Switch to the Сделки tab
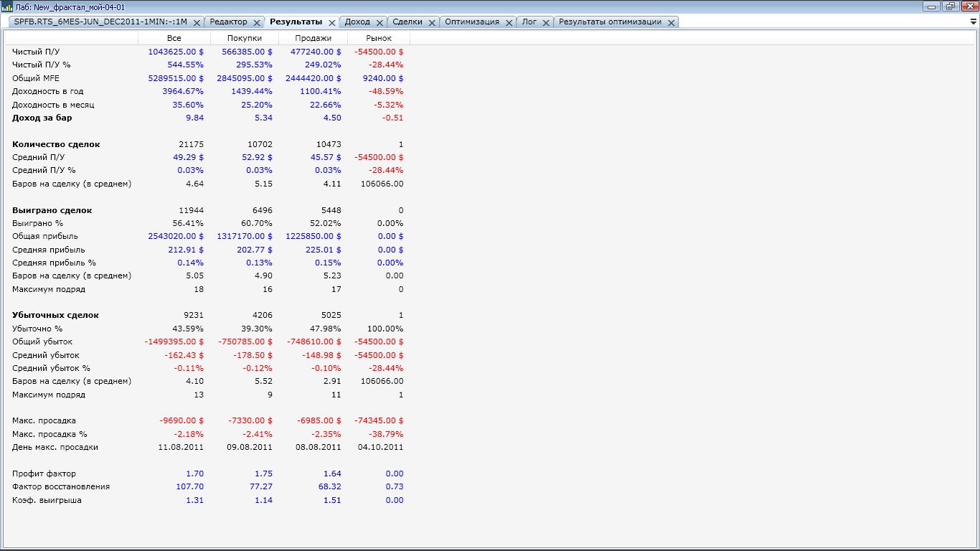The width and height of the screenshot is (980, 551). tap(407, 22)
